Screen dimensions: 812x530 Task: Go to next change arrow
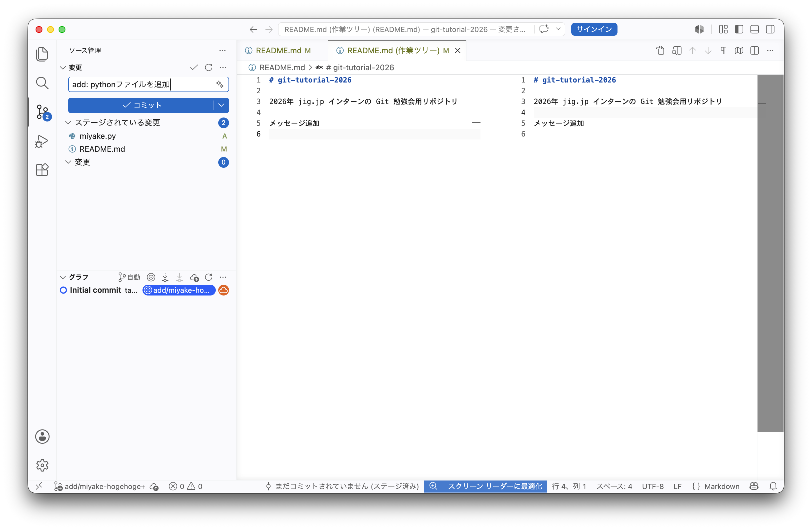pyautogui.click(x=708, y=50)
